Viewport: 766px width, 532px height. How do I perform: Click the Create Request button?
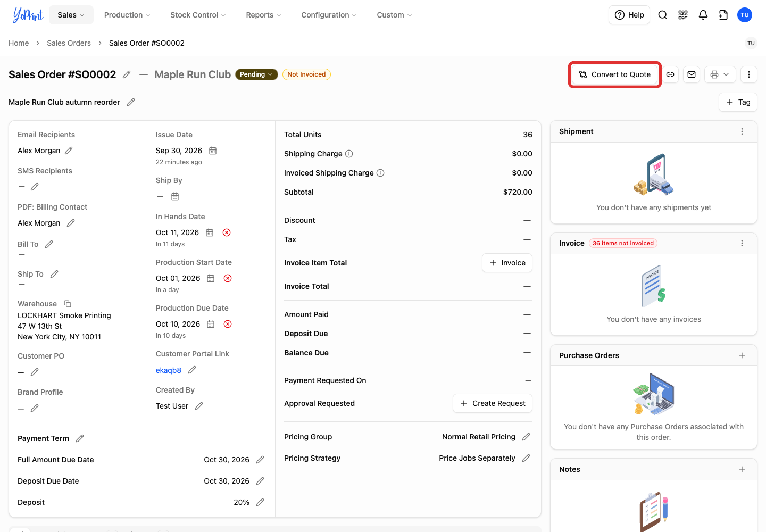pos(493,403)
